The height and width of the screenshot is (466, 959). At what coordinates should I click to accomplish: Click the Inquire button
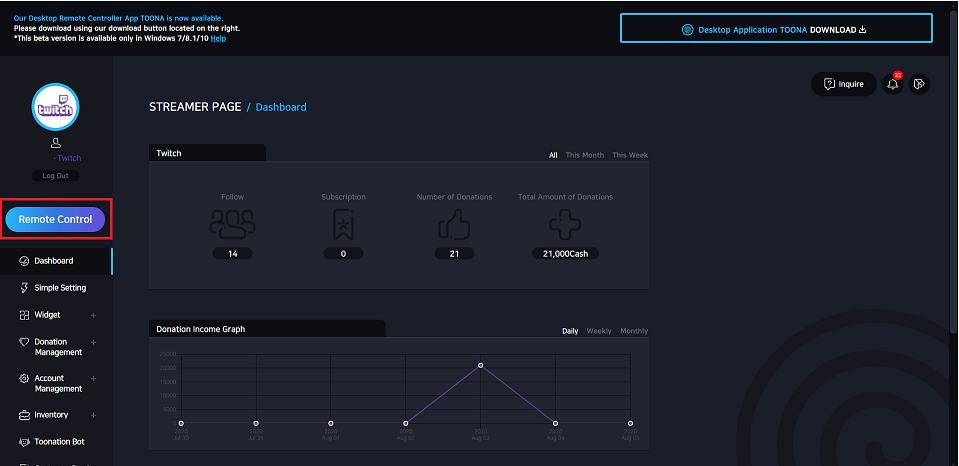point(844,84)
